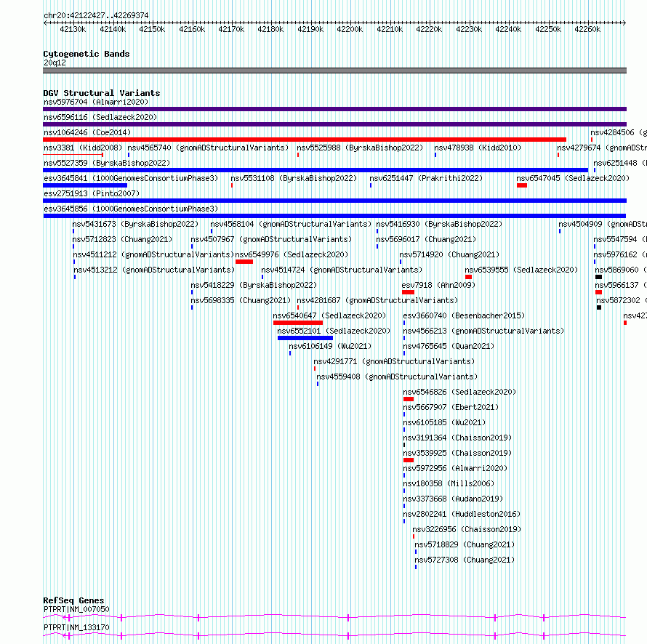647x644 pixels.
Task: Open nsv4566213 (gnomADStructuralVariants) variant
Action: pos(483,331)
